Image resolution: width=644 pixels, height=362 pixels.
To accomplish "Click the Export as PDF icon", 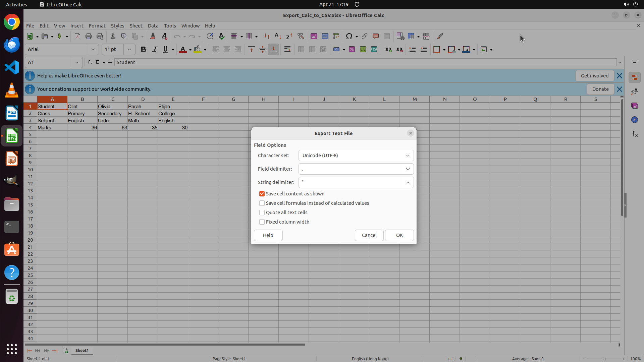I will 77,36.
